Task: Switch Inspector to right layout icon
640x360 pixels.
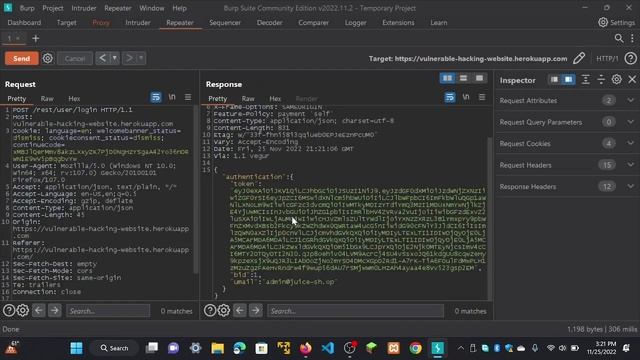Action: 568,79
